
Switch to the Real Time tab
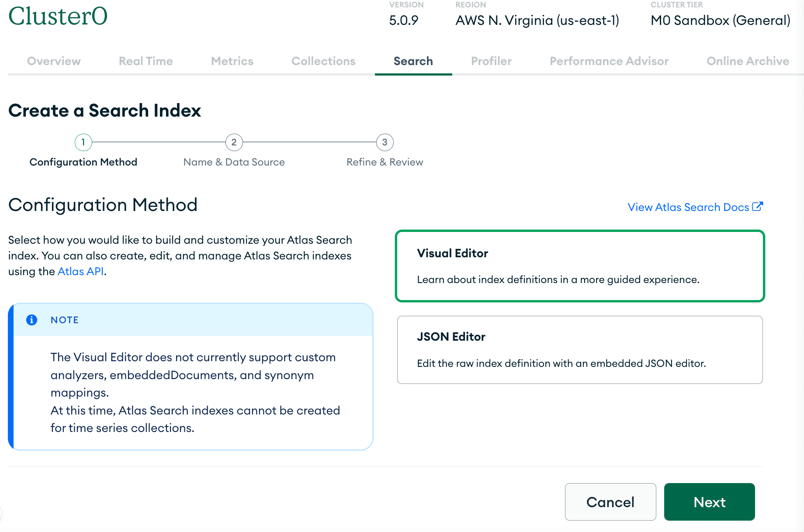click(x=146, y=61)
